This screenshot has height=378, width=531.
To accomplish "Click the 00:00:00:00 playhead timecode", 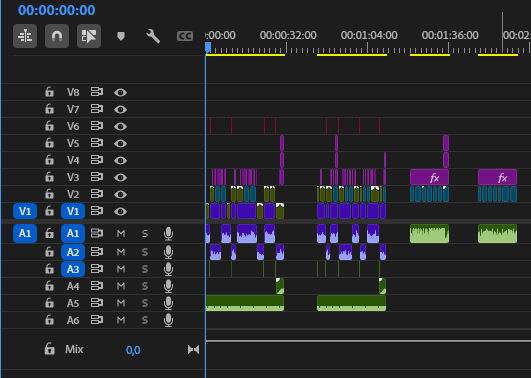I will click(57, 10).
